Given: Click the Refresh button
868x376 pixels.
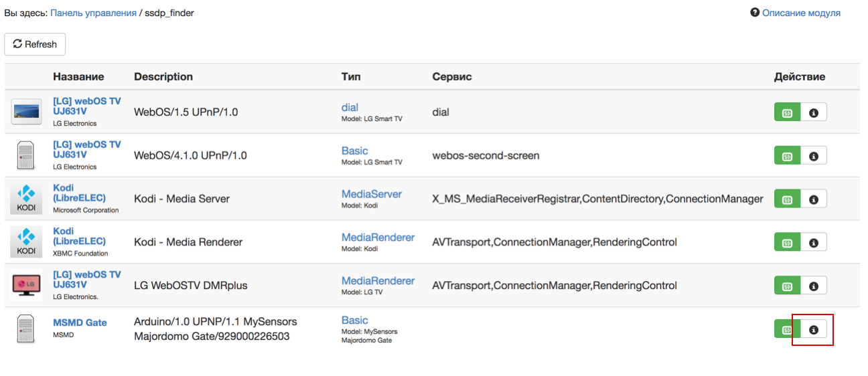Looking at the screenshot, I should [35, 44].
